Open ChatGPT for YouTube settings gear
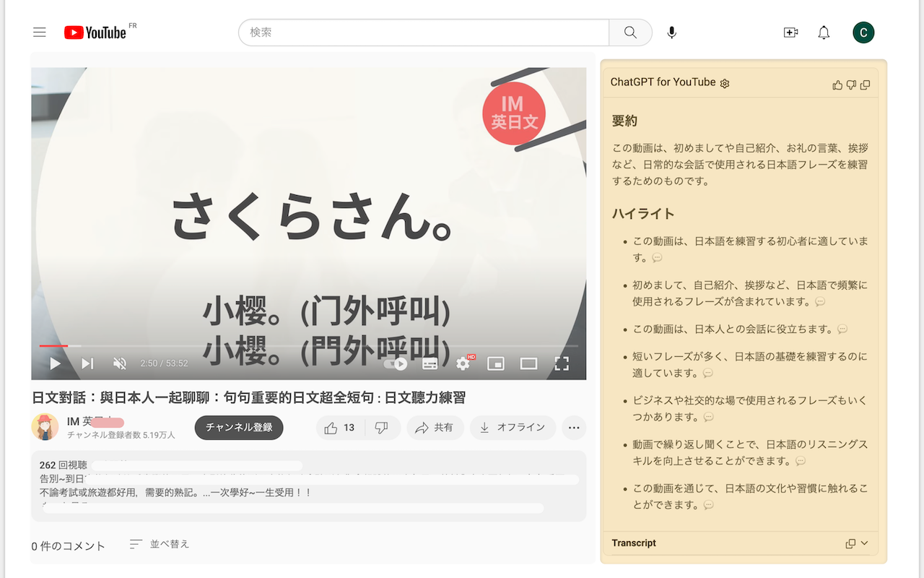This screenshot has width=924, height=578. click(x=725, y=83)
